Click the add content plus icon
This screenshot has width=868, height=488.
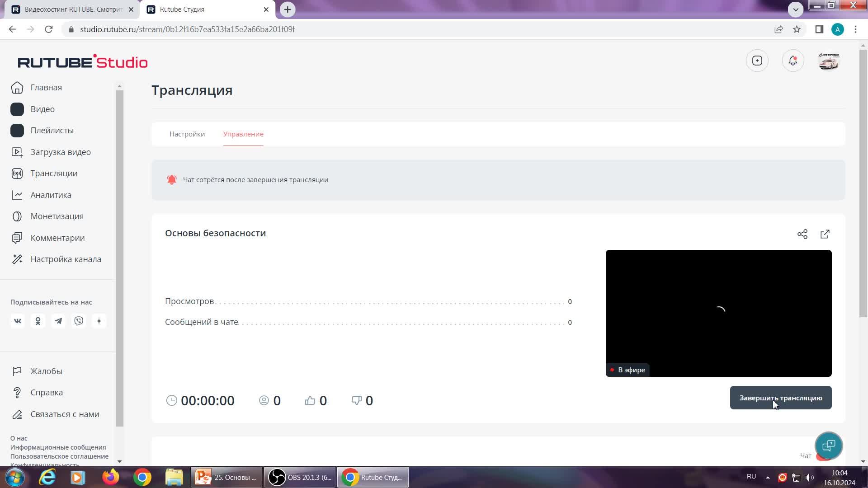(757, 61)
